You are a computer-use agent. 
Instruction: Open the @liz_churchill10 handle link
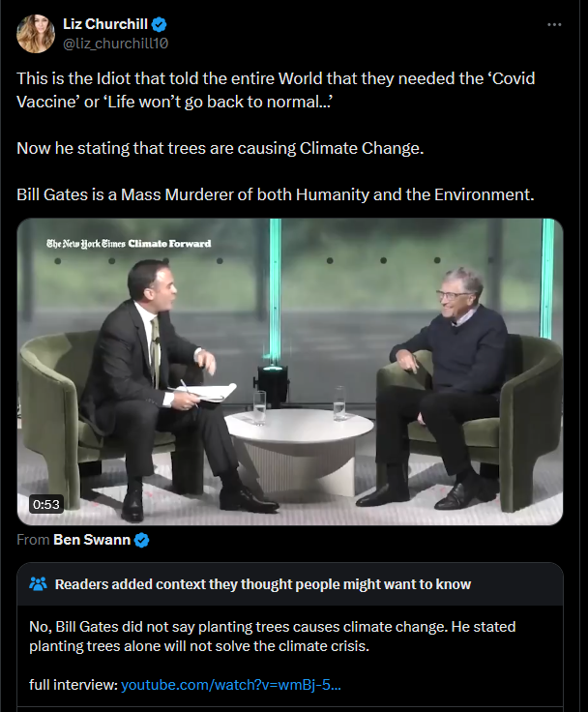tap(115, 44)
